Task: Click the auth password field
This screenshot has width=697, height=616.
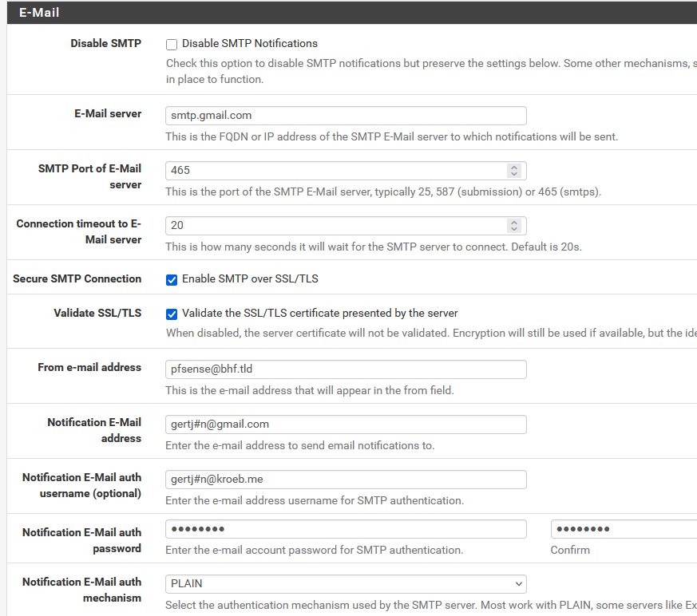Action: (x=346, y=529)
